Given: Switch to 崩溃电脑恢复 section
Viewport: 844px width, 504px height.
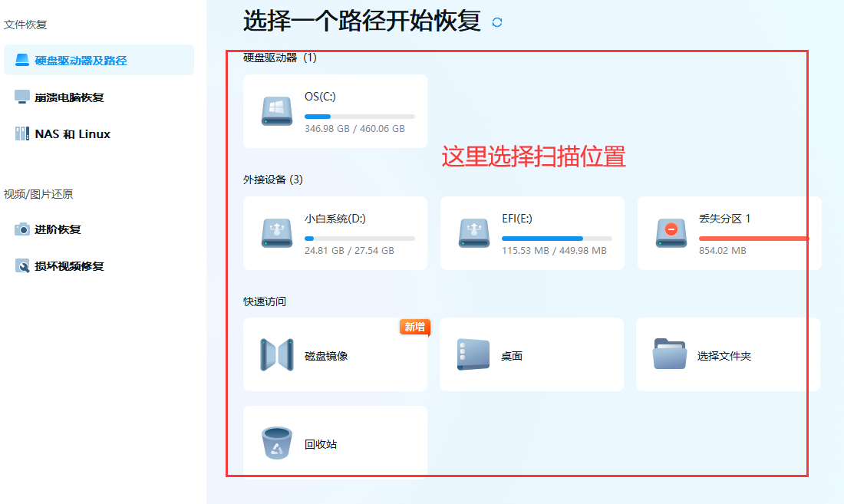Looking at the screenshot, I should pyautogui.click(x=70, y=97).
